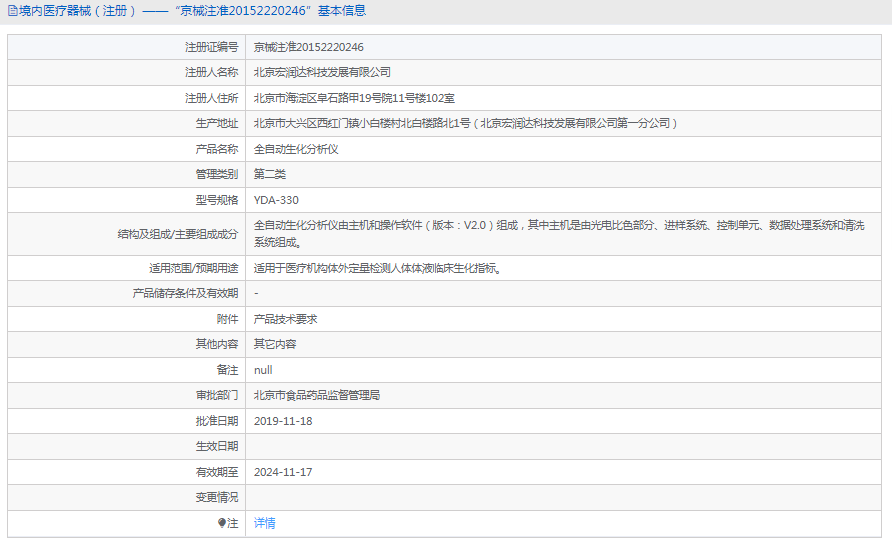The width and height of the screenshot is (892, 544).
Task: Select the value 京械注准20152220246 in the table
Action: point(308,47)
